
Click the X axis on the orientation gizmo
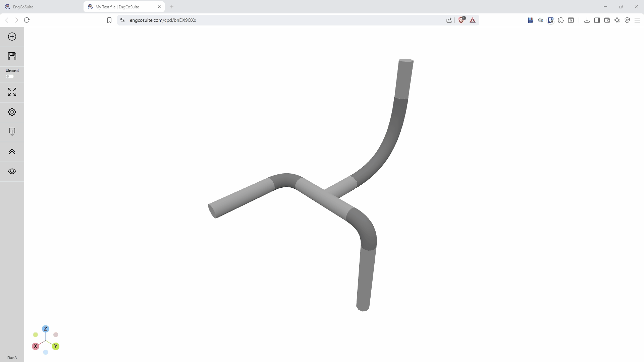35,346
